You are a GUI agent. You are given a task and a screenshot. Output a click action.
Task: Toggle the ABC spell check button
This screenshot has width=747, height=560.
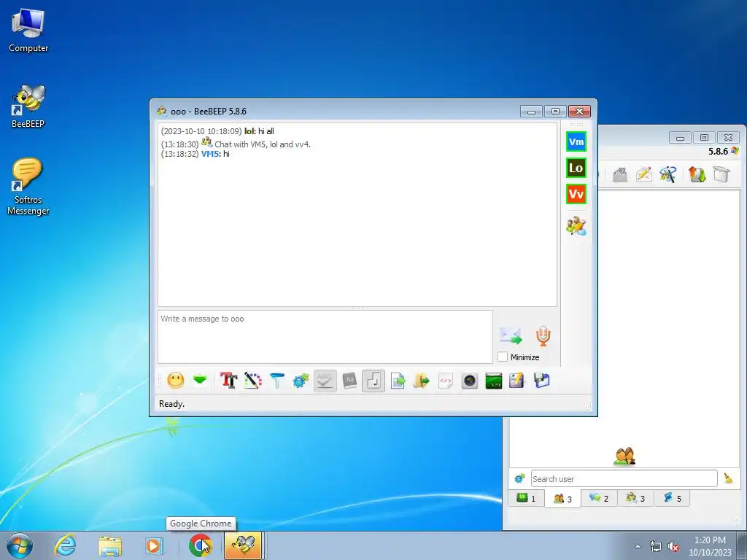pyautogui.click(x=325, y=381)
